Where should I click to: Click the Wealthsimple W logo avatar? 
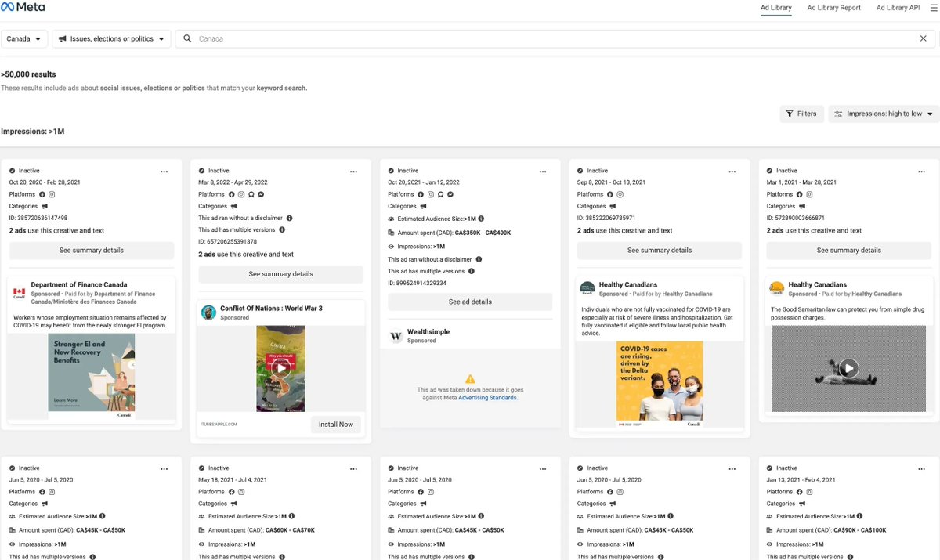[x=396, y=336]
